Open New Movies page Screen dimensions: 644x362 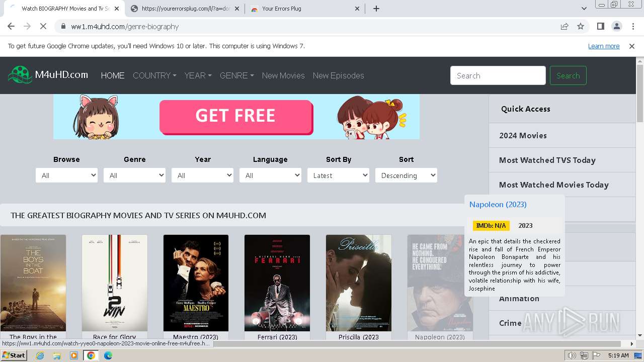coord(283,75)
